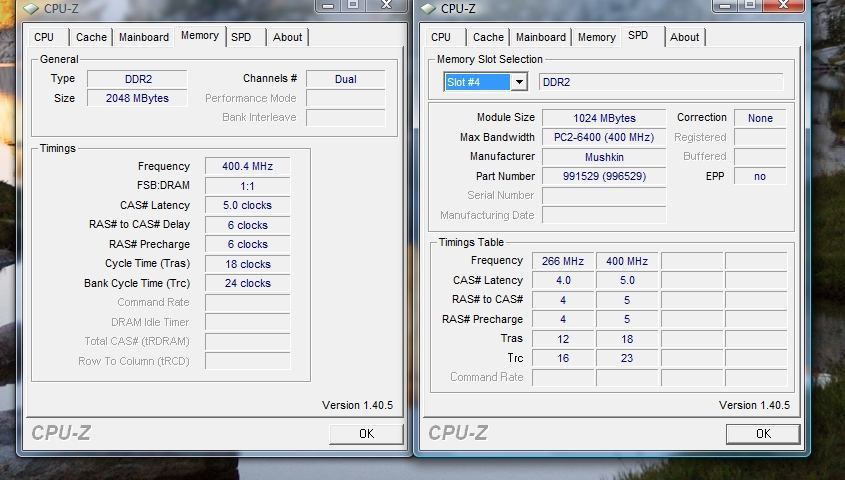Viewport: 845px width, 480px height.
Task: Click the 266 MHz timings table frequency cell
Action: [x=563, y=261]
